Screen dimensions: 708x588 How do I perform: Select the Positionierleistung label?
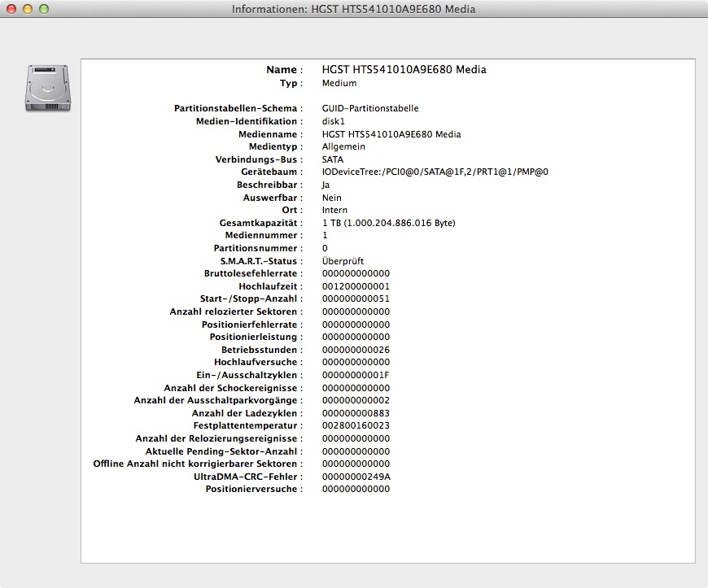(x=256, y=337)
